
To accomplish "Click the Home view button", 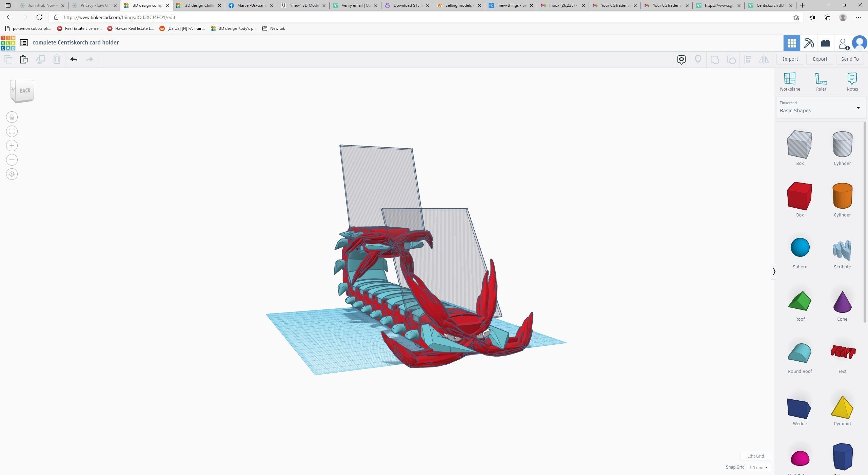I will pyautogui.click(x=12, y=117).
